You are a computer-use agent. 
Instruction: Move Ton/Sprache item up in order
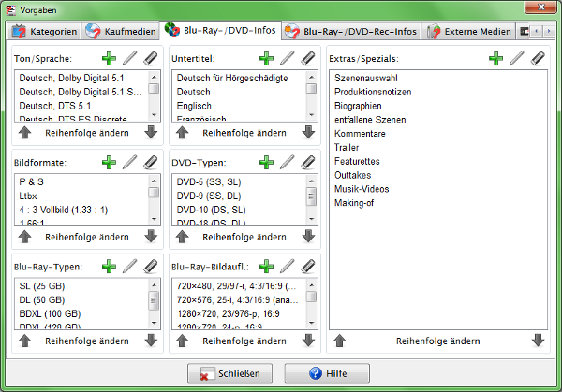26,133
